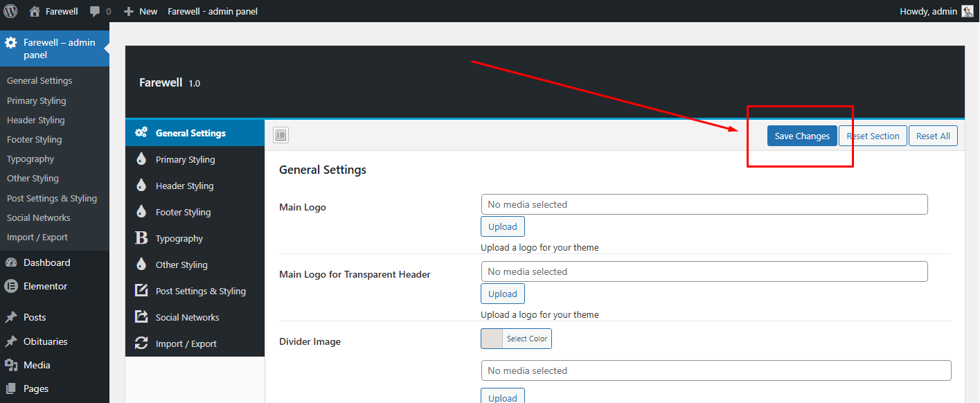The image size is (980, 403).
Task: Click the Main Logo media field
Action: [x=704, y=204]
